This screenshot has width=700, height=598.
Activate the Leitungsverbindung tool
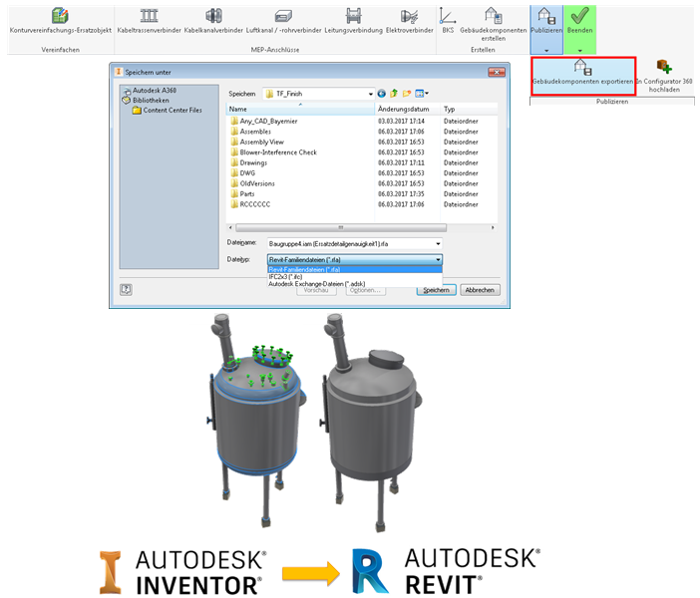click(353, 21)
